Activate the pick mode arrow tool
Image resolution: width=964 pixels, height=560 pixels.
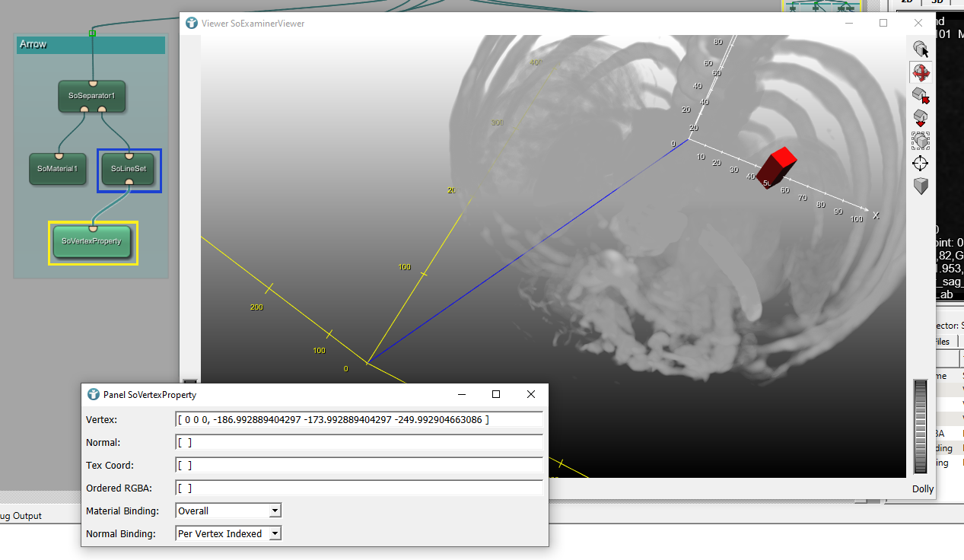point(921,49)
